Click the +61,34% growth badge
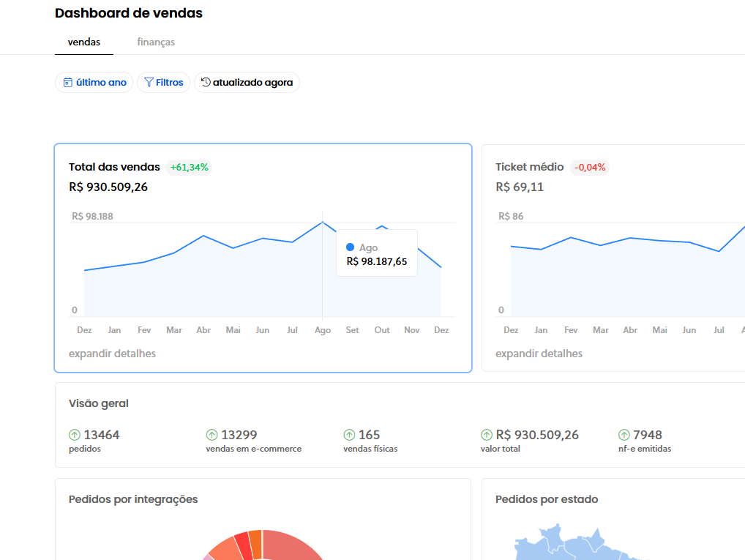 point(189,167)
